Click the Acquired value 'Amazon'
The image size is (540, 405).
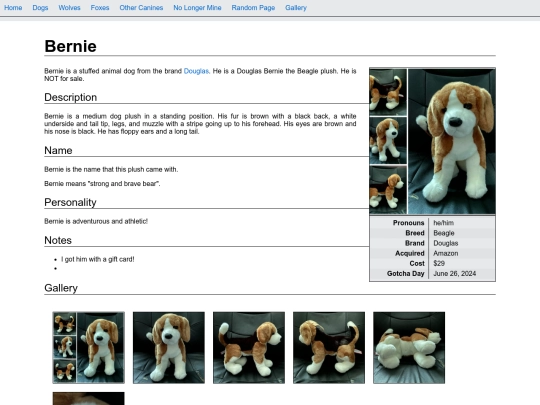point(446,253)
